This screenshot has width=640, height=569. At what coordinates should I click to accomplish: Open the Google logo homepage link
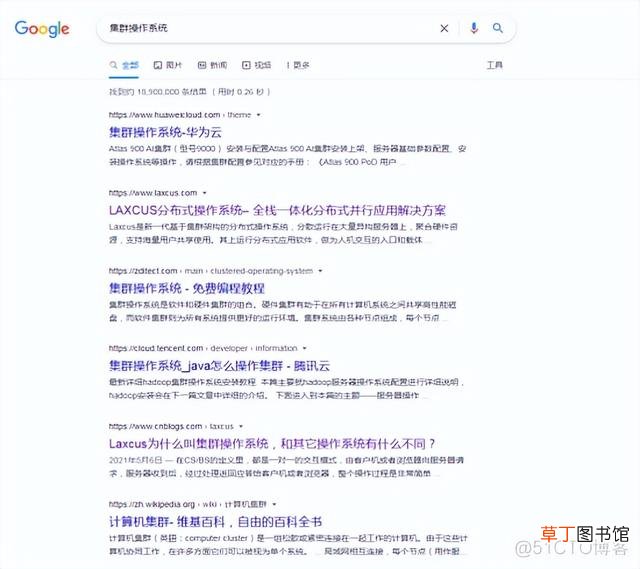coord(42,29)
